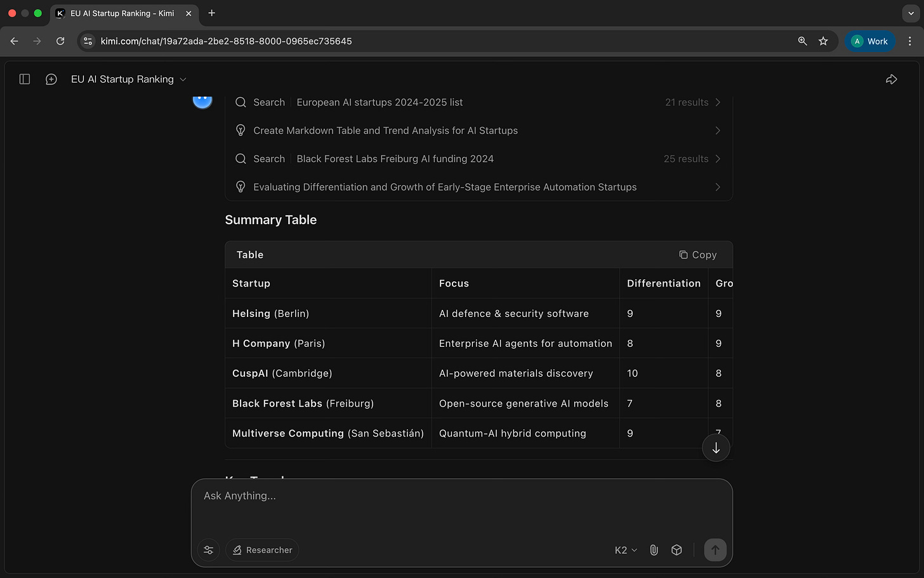The height and width of the screenshot is (578, 924).
Task: Click the Startup column header
Action: pos(328,283)
